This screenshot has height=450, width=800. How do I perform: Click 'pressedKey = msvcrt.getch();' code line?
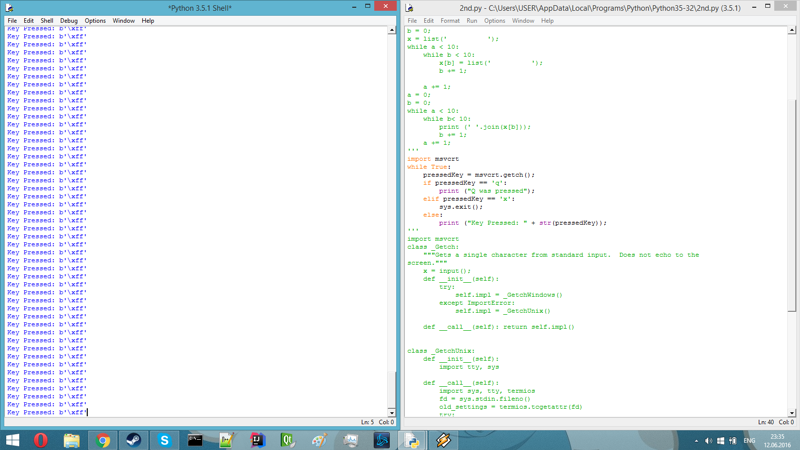coord(479,175)
